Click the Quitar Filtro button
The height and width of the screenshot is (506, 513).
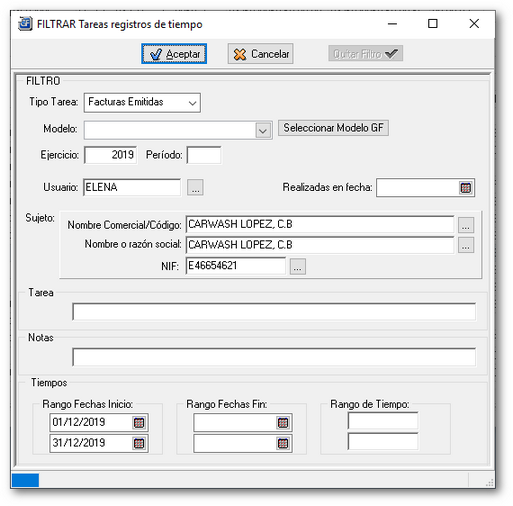(366, 53)
